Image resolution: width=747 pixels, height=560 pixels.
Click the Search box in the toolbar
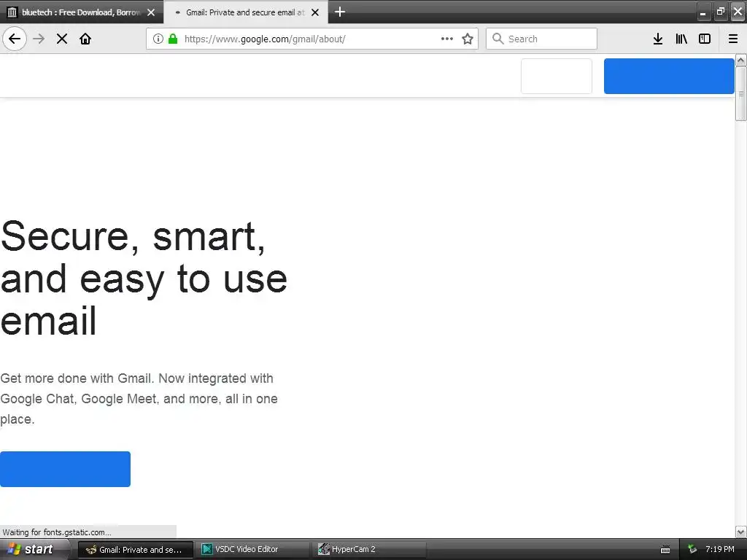[542, 39]
